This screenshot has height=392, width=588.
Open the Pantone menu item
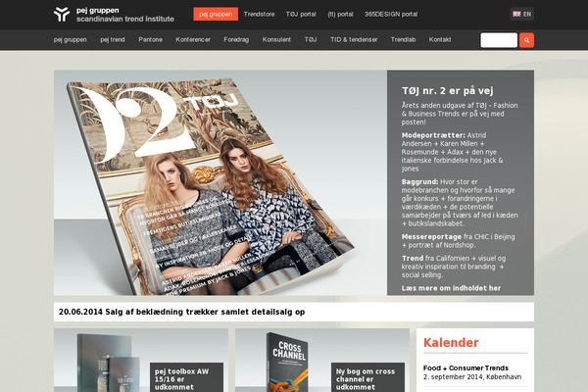click(x=150, y=40)
